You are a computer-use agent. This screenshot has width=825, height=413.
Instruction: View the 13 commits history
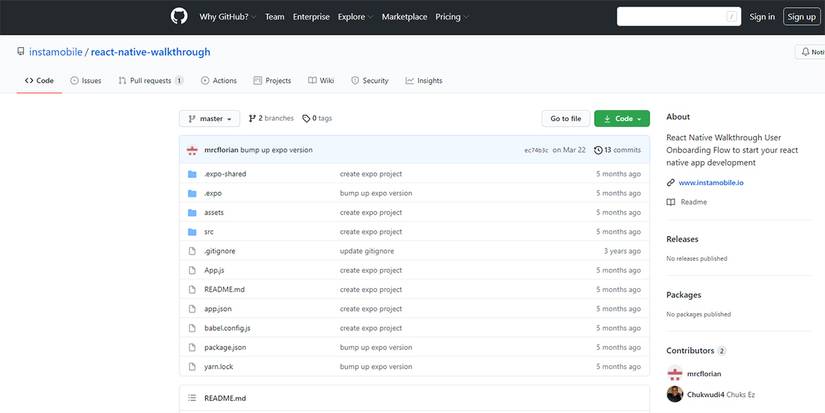[617, 150]
